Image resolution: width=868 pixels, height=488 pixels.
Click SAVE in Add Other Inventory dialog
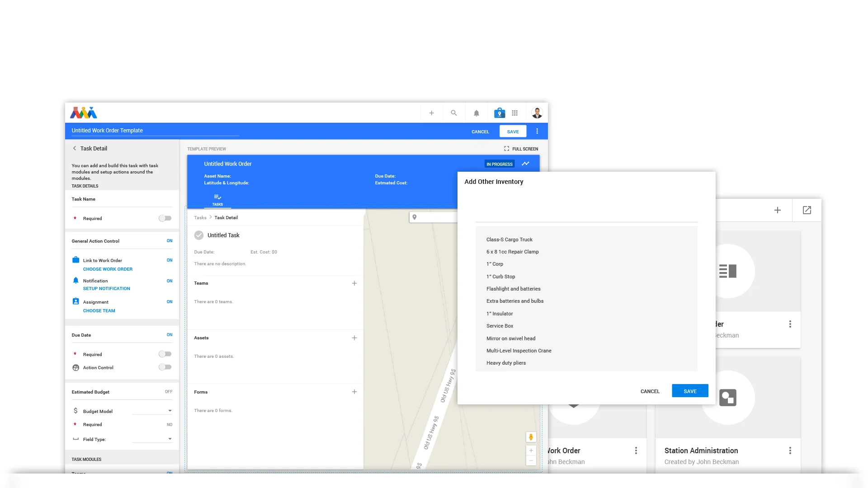pyautogui.click(x=690, y=391)
